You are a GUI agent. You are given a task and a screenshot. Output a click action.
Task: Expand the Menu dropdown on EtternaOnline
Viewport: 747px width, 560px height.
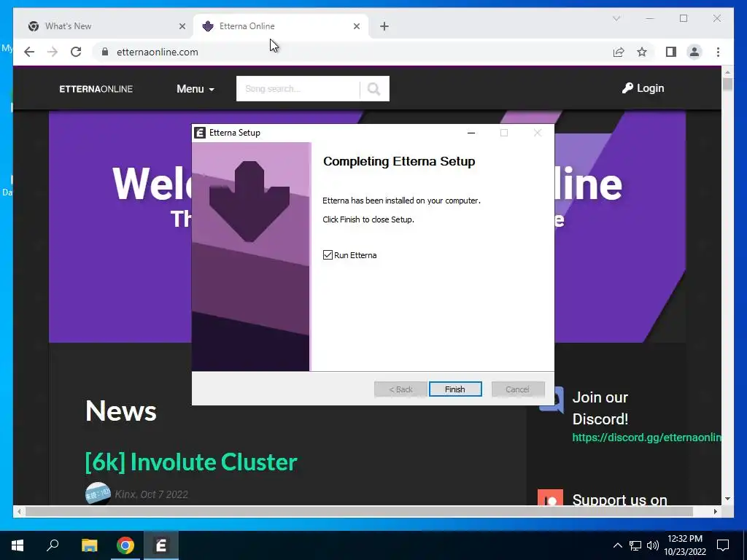[x=196, y=89]
